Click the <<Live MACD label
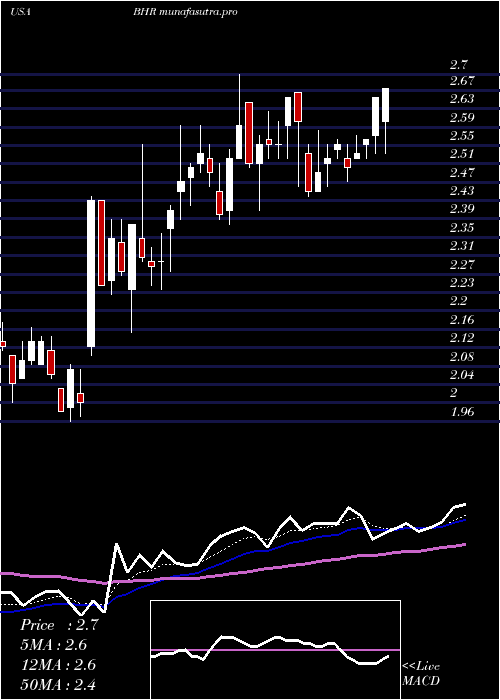 click(421, 673)
